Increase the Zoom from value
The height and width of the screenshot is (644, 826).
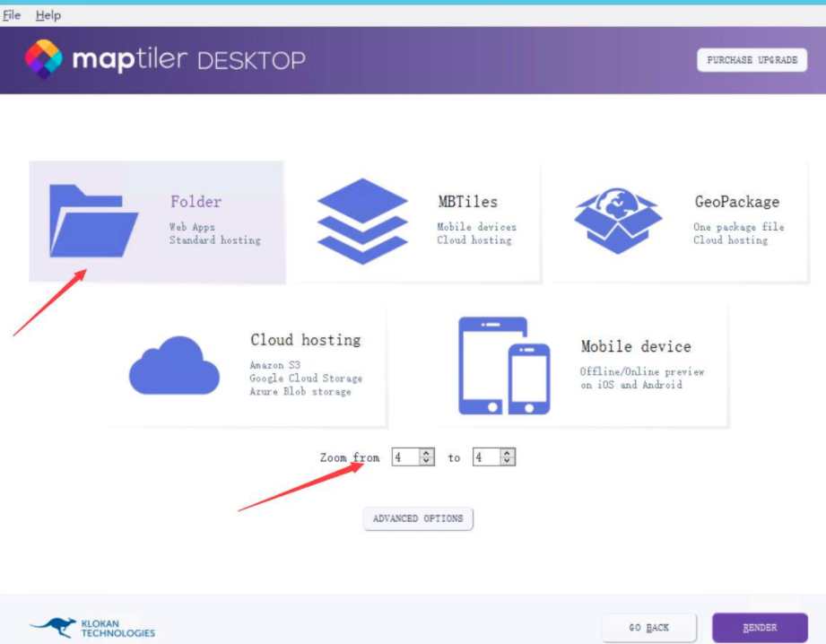tap(427, 453)
